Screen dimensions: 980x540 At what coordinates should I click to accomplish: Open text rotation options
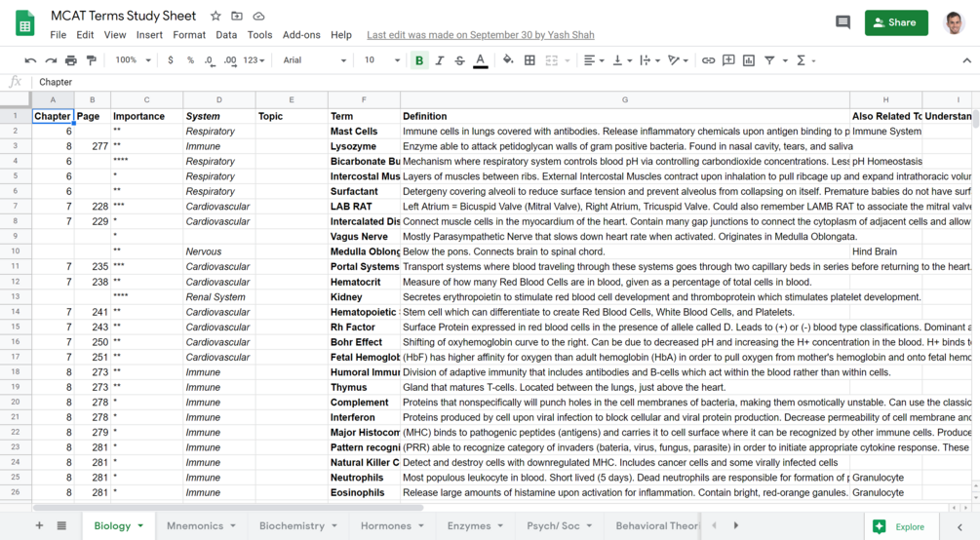(x=678, y=60)
